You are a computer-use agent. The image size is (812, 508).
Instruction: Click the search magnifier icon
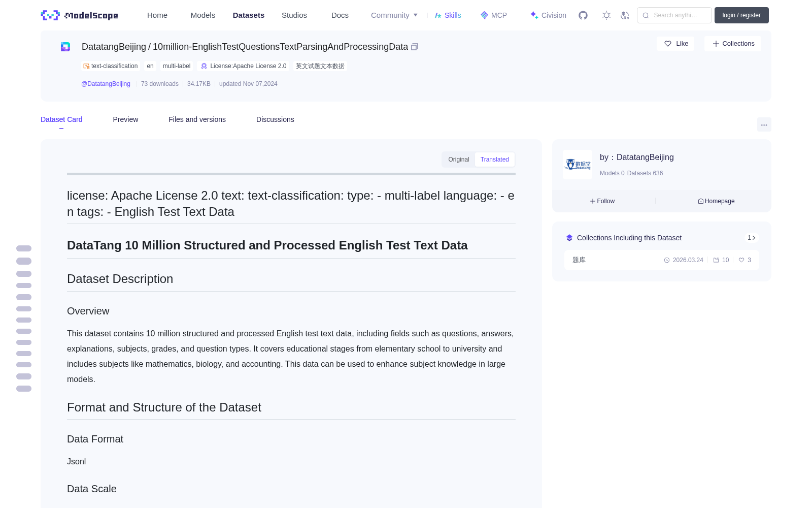pos(646,15)
